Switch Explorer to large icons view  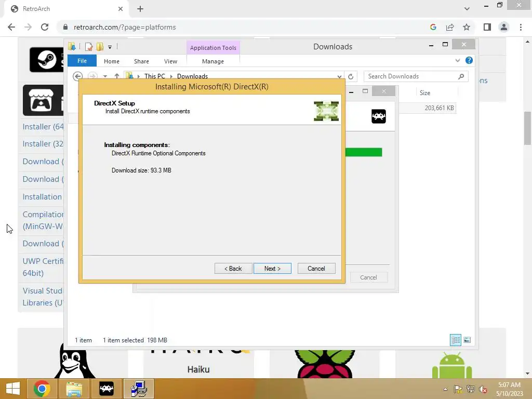tap(467, 340)
